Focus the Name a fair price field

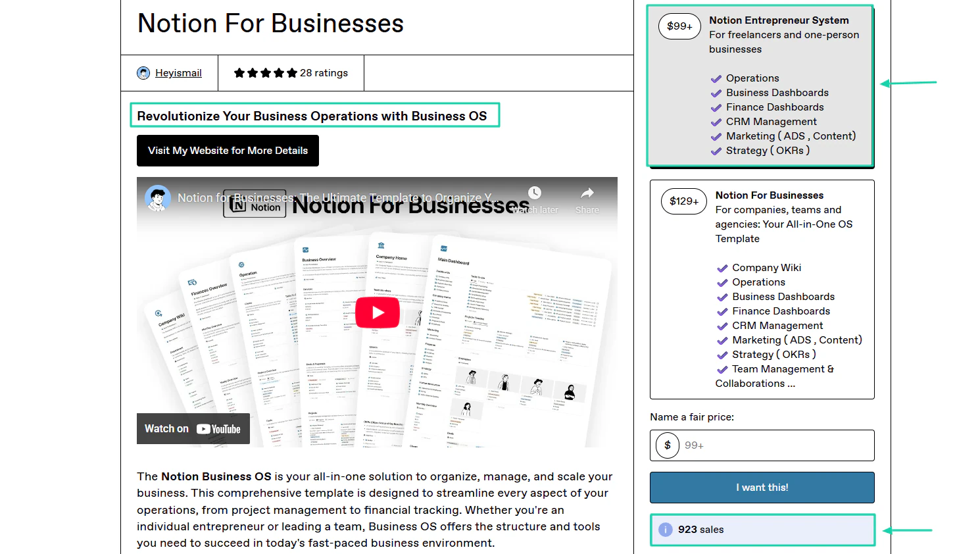point(762,445)
